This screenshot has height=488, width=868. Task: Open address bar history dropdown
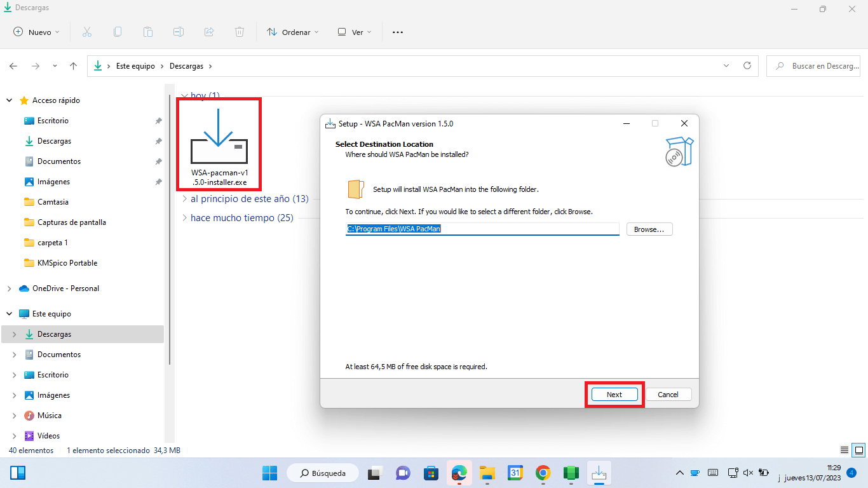pos(726,66)
